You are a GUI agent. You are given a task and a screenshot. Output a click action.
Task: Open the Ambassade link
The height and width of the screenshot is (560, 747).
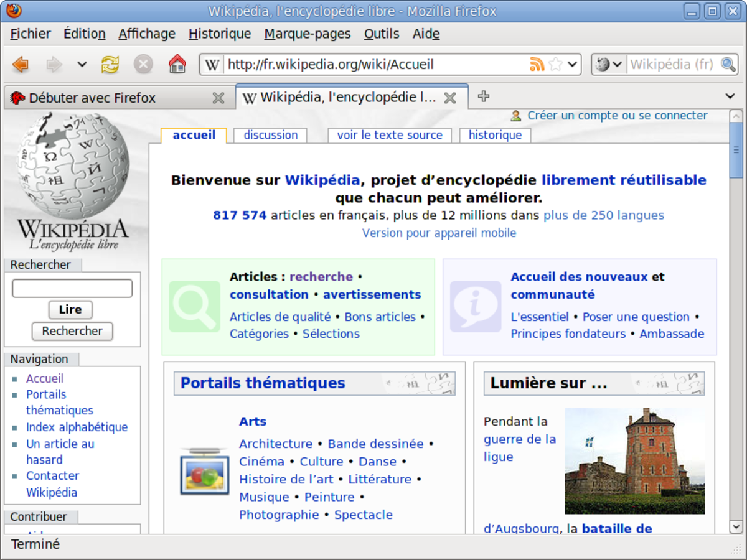tap(672, 334)
